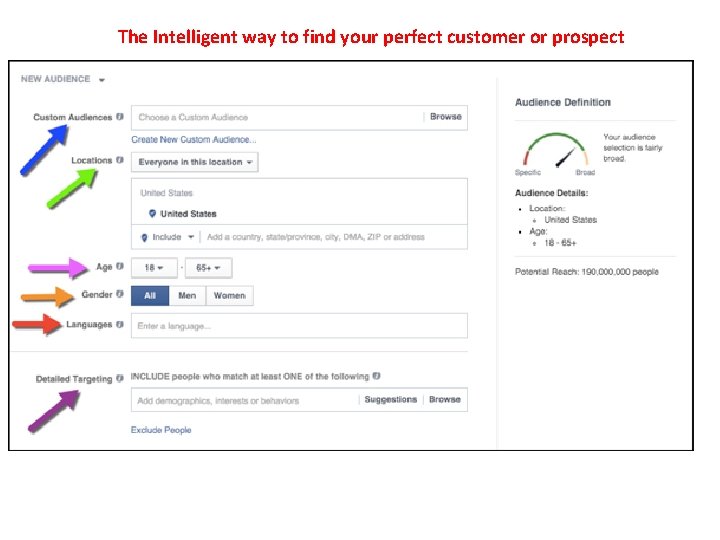
Task: Click the Age info icon
Action: pyautogui.click(x=120, y=267)
